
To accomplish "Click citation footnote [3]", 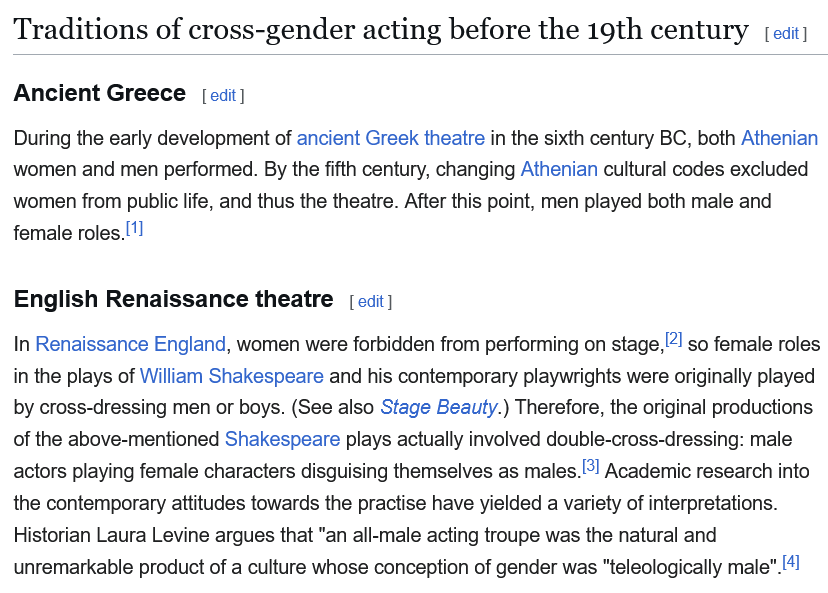I will pos(590,466).
